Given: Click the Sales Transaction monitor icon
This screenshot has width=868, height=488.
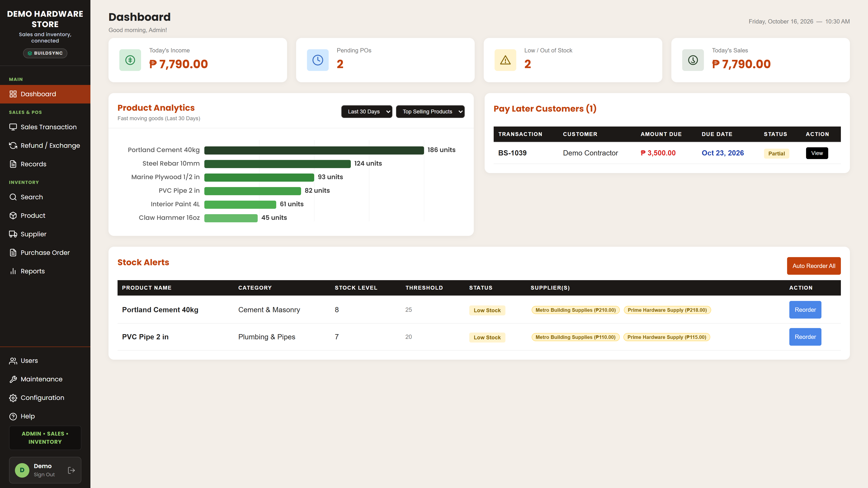Looking at the screenshot, I should pos(13,127).
